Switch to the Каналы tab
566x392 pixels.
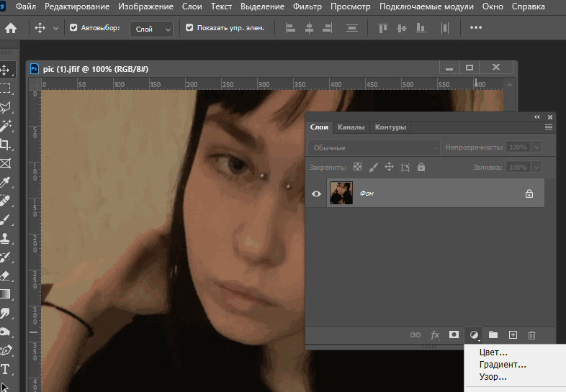coord(351,127)
